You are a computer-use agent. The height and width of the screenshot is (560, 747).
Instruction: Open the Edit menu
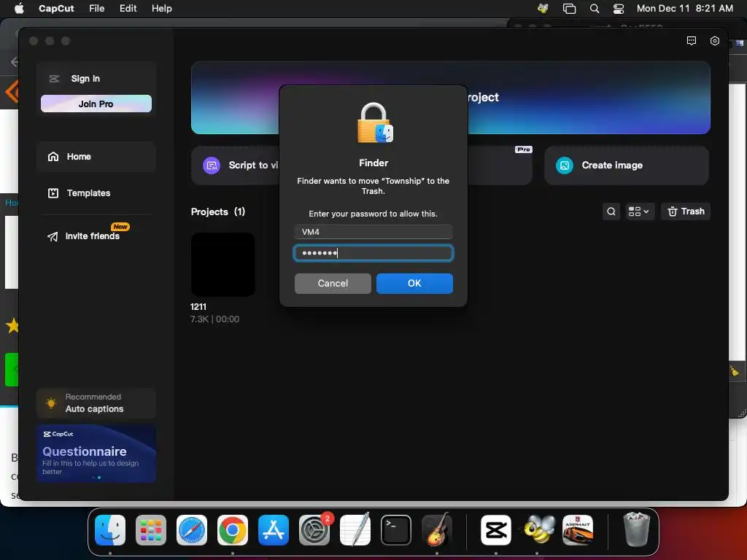[x=128, y=8]
